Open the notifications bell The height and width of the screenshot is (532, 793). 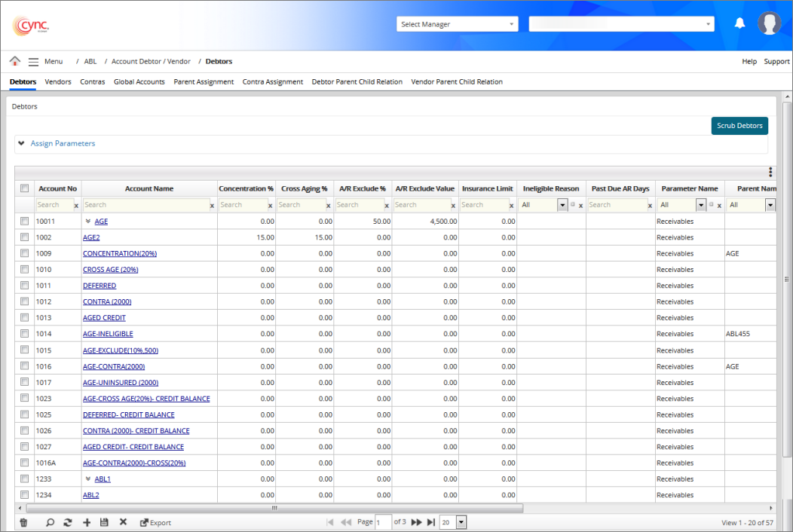pos(740,23)
